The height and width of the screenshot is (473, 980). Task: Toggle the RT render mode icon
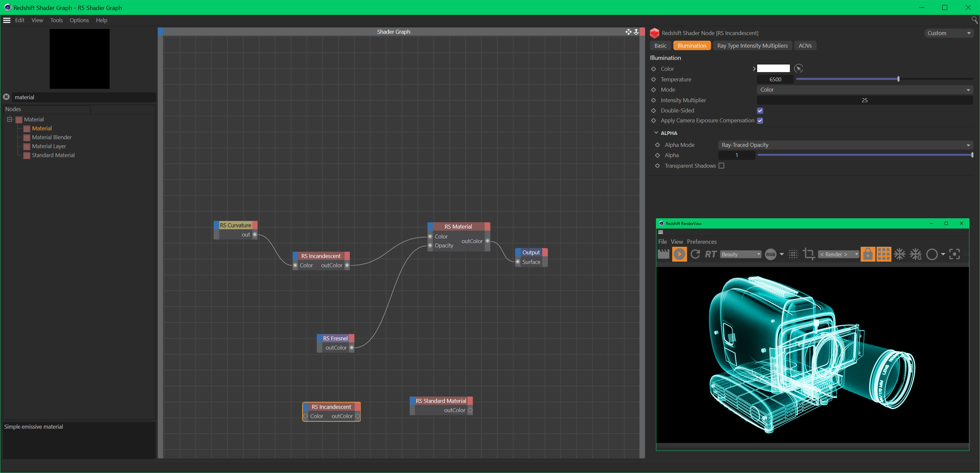[x=711, y=254]
